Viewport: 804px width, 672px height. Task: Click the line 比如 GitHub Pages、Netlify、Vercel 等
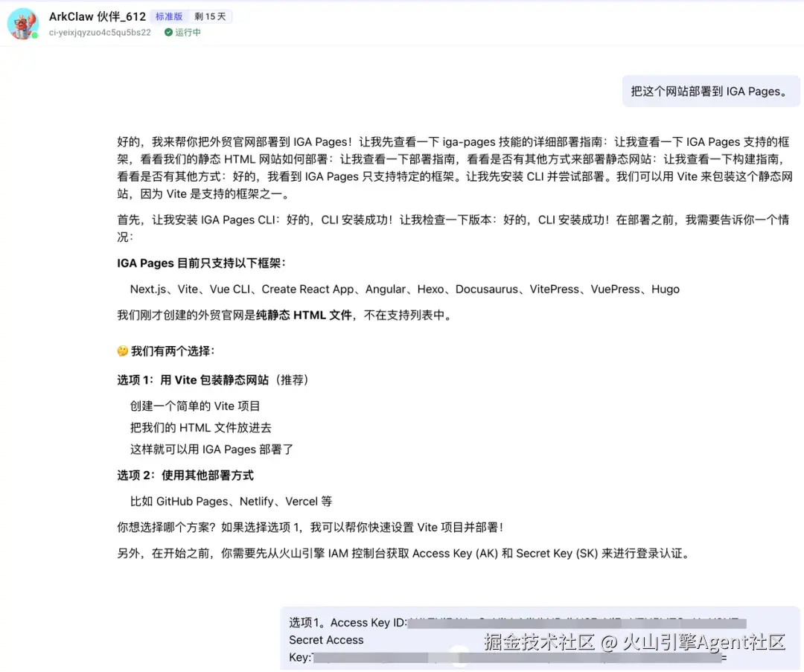point(231,502)
